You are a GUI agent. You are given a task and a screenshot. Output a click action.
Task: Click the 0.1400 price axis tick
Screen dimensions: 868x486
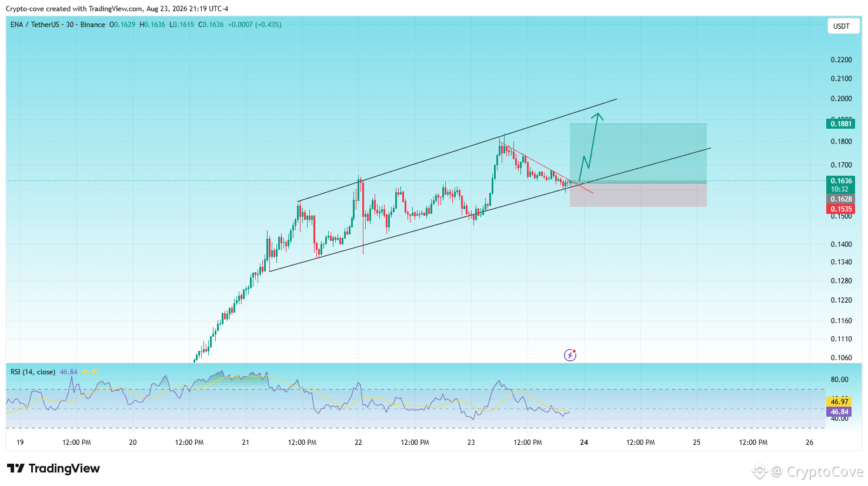(x=841, y=244)
